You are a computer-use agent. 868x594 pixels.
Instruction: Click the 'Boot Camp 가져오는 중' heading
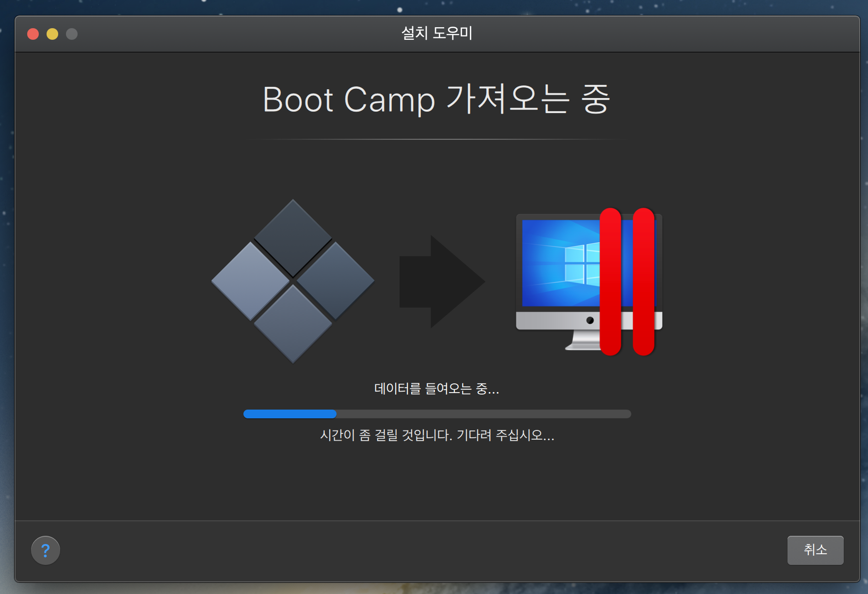coord(436,99)
